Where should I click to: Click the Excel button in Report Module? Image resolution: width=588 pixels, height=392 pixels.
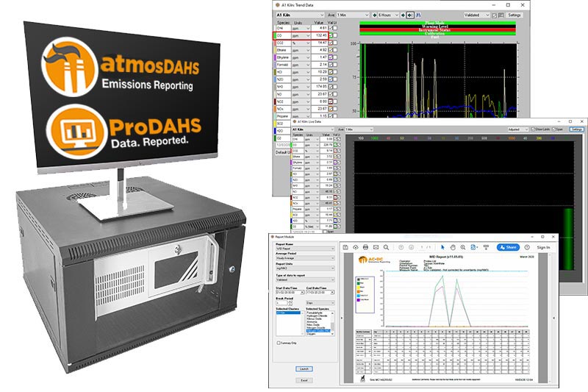[x=304, y=380]
